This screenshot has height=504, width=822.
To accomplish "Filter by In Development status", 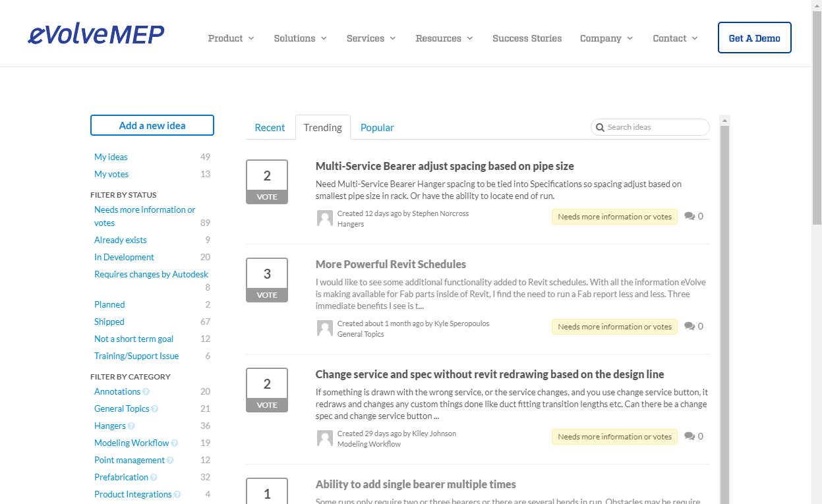I will pyautogui.click(x=124, y=257).
